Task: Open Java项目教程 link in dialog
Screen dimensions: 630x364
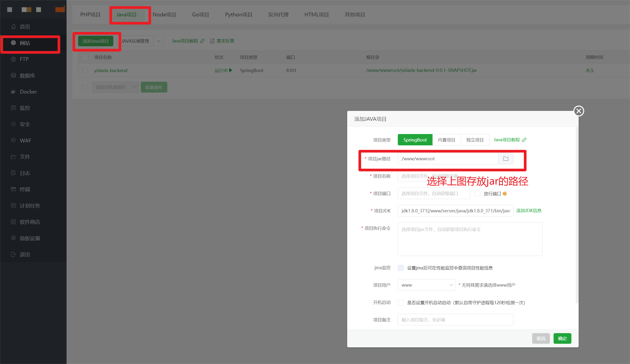Action: click(x=507, y=140)
